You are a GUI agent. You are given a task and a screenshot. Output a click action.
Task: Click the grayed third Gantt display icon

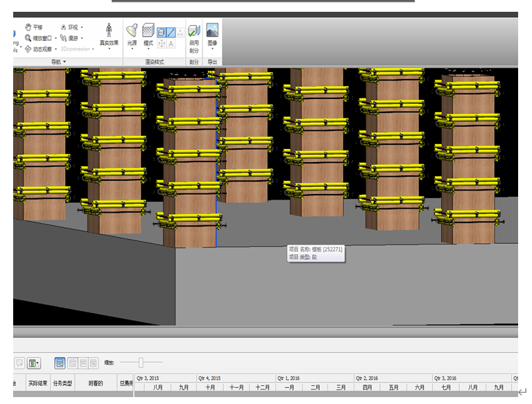tap(83, 363)
